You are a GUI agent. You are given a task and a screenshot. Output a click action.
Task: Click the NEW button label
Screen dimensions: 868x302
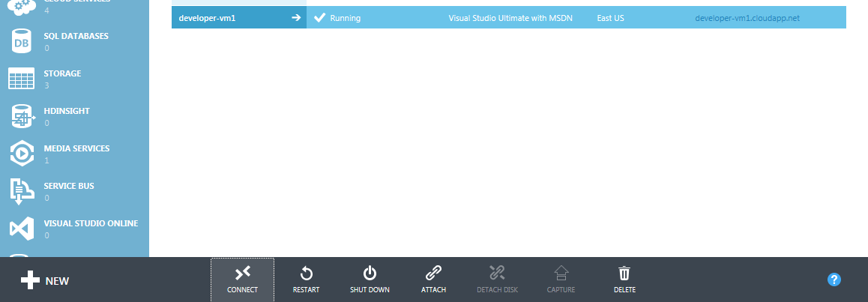point(57,281)
